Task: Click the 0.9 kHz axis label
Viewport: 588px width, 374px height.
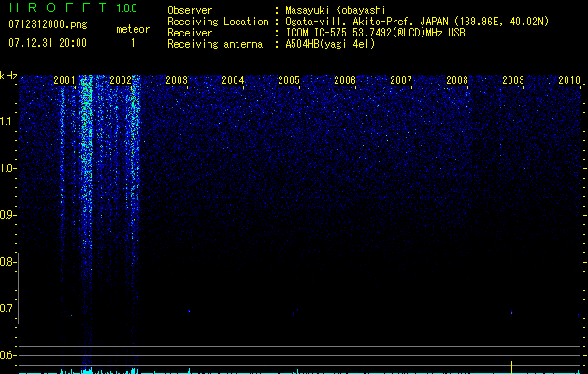Action: coord(7,215)
